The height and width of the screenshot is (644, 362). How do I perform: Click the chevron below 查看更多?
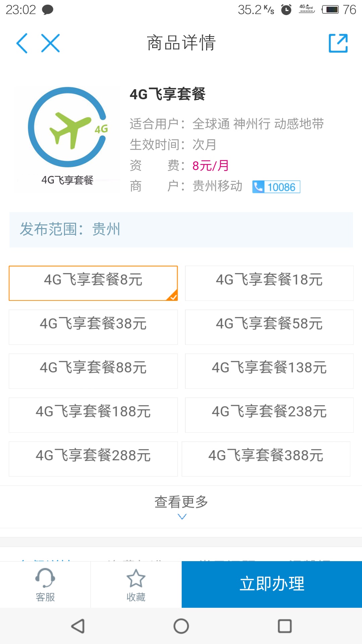click(x=182, y=517)
